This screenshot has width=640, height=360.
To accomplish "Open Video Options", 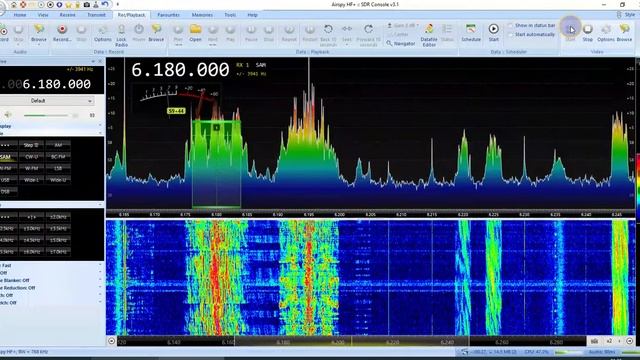I will 606,33.
